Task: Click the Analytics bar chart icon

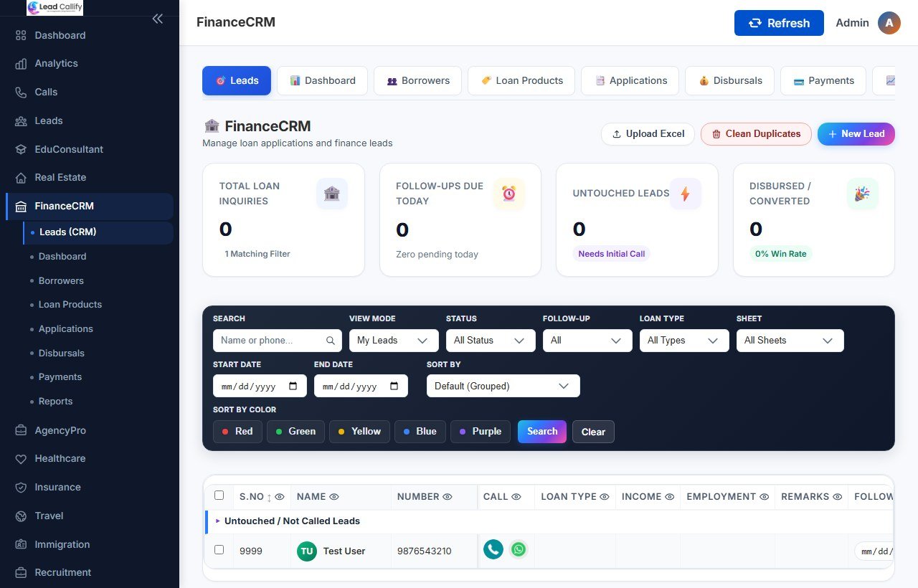Action: pyautogui.click(x=21, y=64)
